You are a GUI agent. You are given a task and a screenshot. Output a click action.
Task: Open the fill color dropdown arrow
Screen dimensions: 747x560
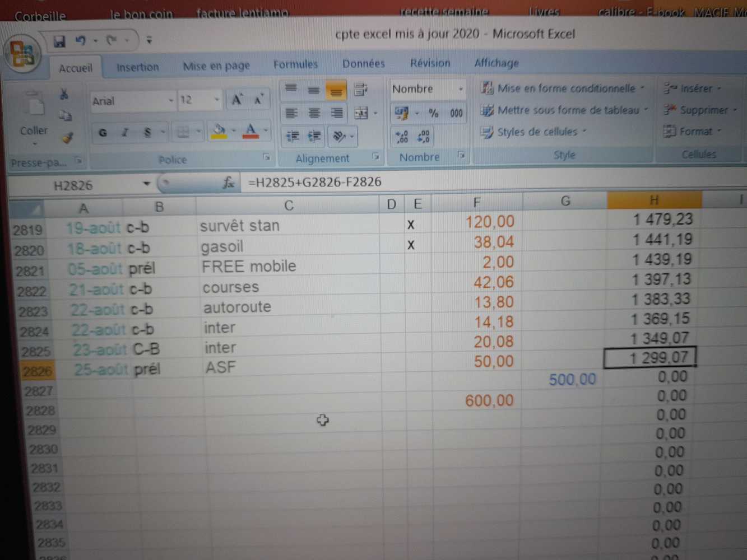[x=233, y=132]
